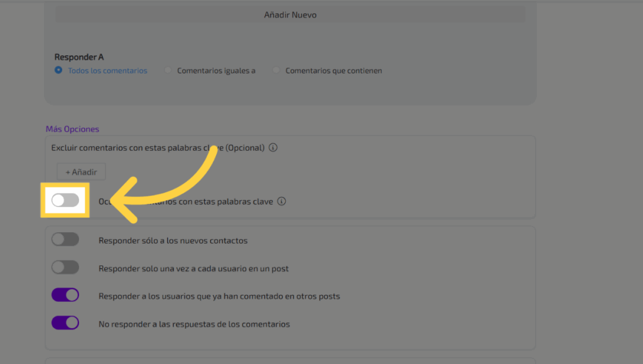This screenshot has width=643, height=364.
Task: Click Responder solo una vez a cada usuario text
Action: 193,269
